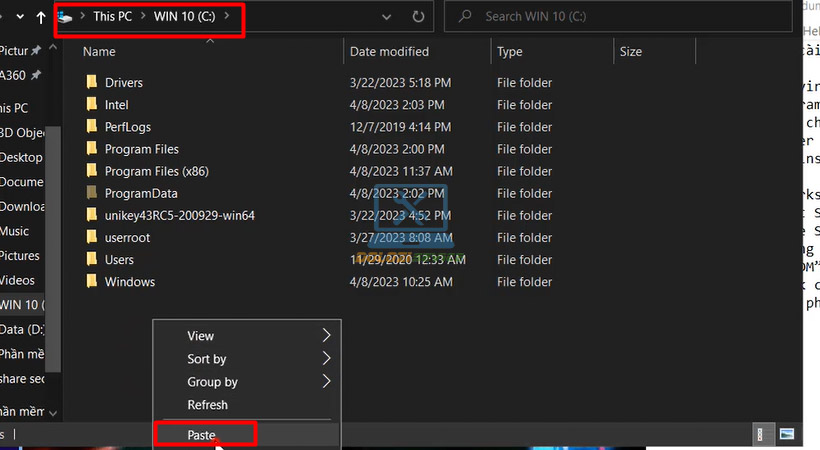
Task: Click This PC in the breadcrumb path
Action: click(111, 17)
